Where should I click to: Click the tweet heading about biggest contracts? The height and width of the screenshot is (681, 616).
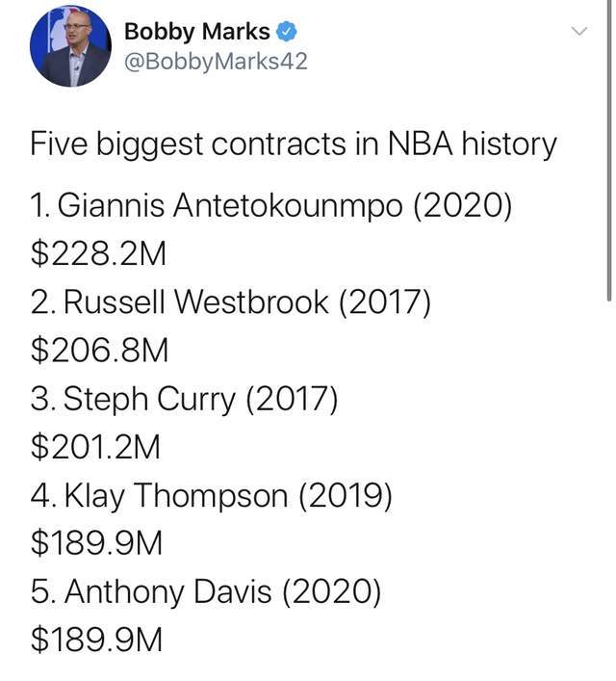(294, 144)
